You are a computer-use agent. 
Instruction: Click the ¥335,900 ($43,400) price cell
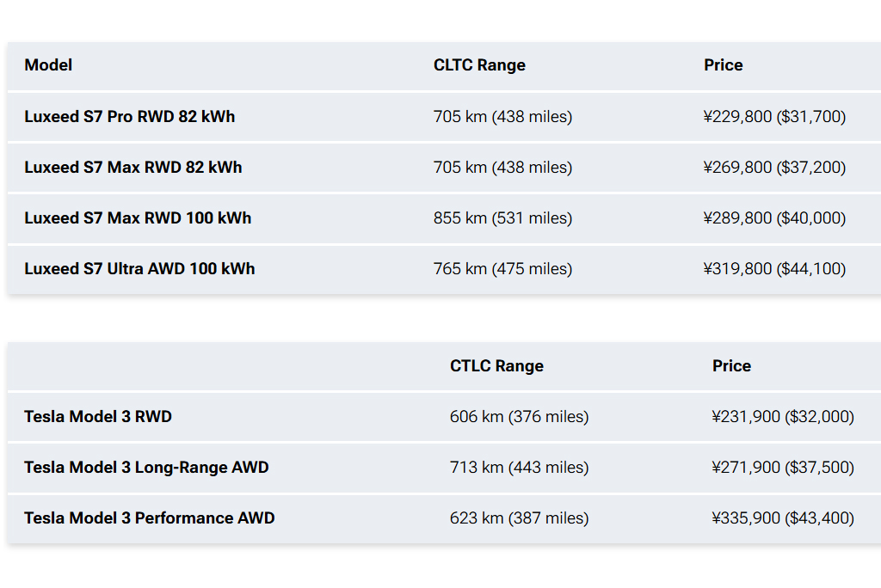783,518
